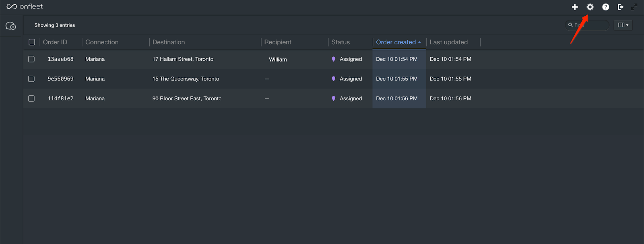Click the Find search field
Viewport: 644px width, 244px height.
(x=587, y=25)
